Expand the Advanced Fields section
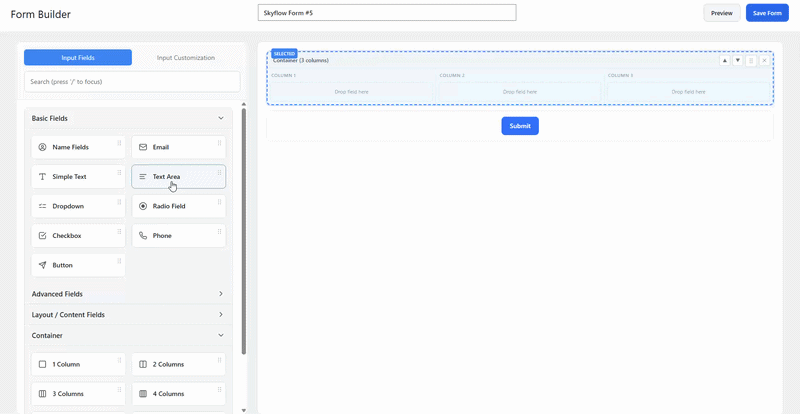 pos(128,294)
